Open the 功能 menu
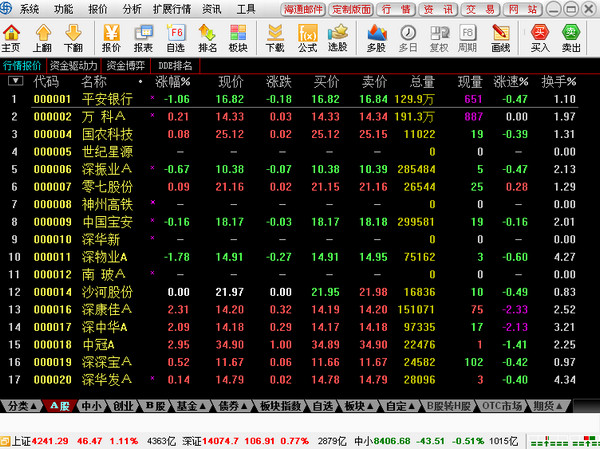 [63, 9]
